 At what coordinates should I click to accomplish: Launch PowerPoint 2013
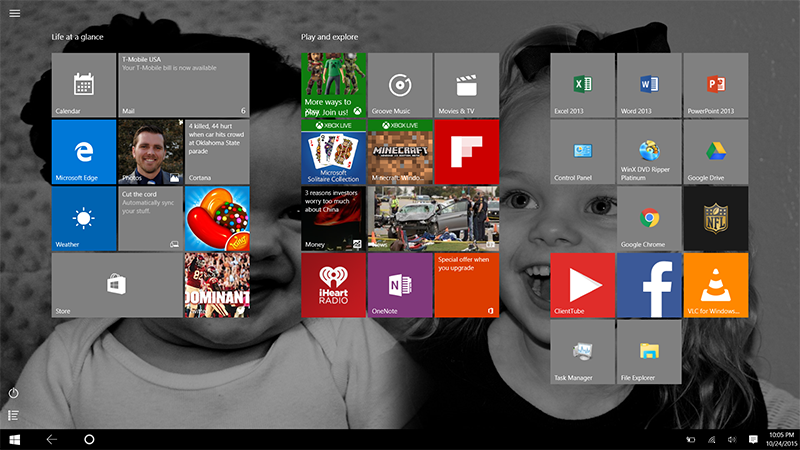coord(716,85)
